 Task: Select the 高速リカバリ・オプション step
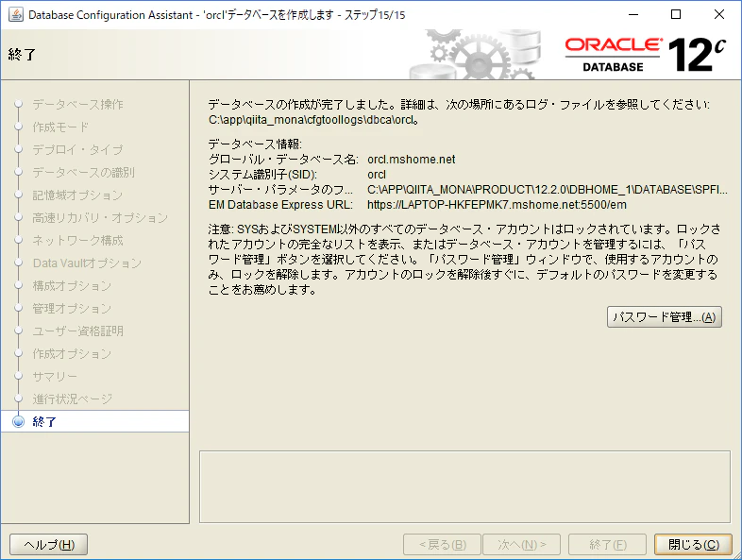[100, 218]
